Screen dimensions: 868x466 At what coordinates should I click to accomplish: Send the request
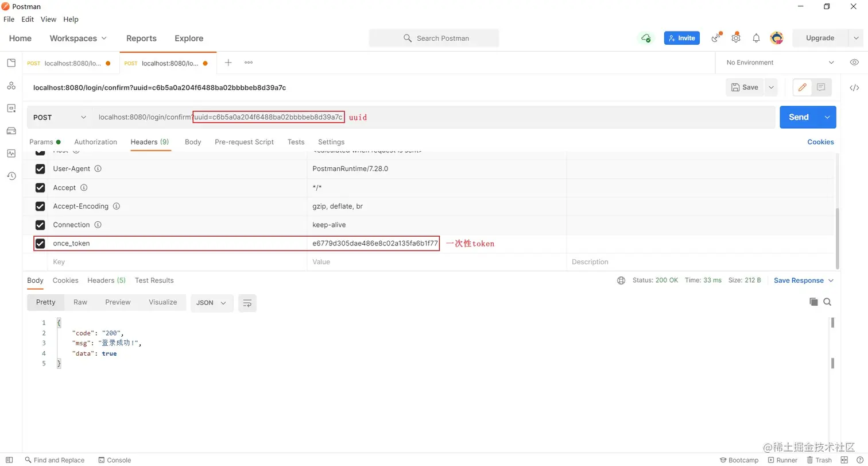[799, 117]
